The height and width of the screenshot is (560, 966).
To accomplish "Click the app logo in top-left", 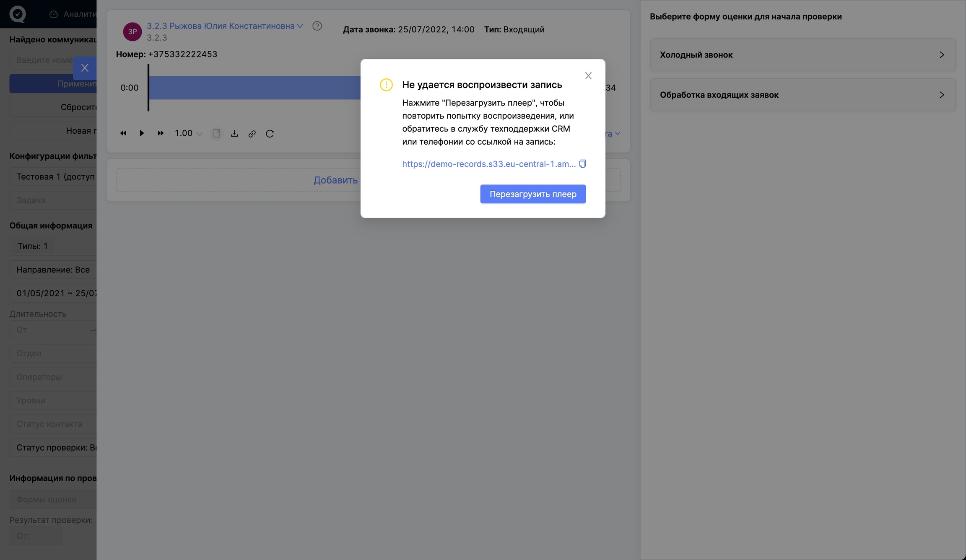I will 18,14.
